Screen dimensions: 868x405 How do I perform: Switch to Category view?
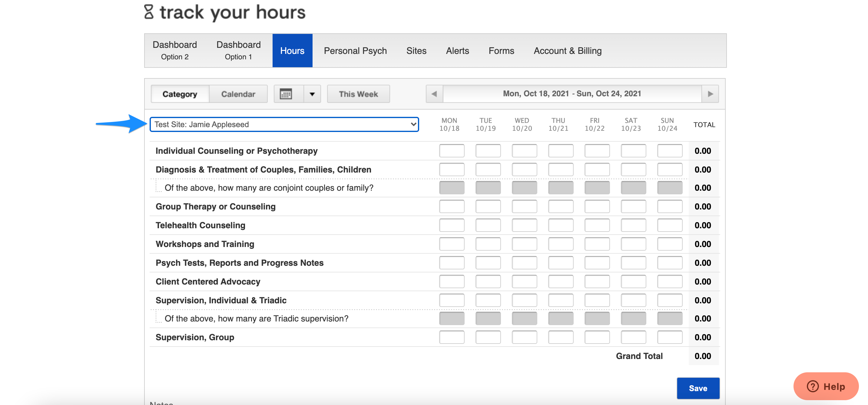coord(180,94)
